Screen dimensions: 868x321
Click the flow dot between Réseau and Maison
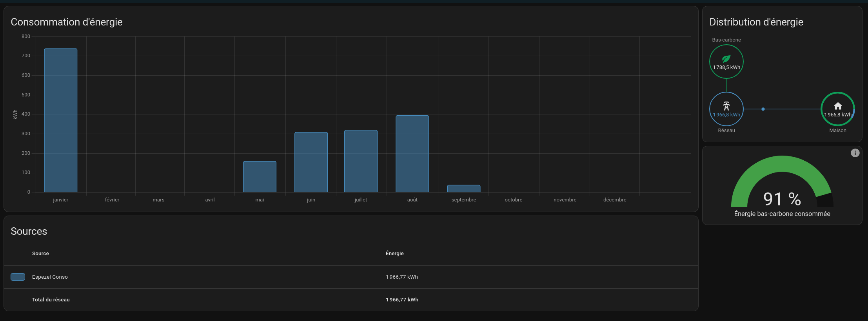763,109
